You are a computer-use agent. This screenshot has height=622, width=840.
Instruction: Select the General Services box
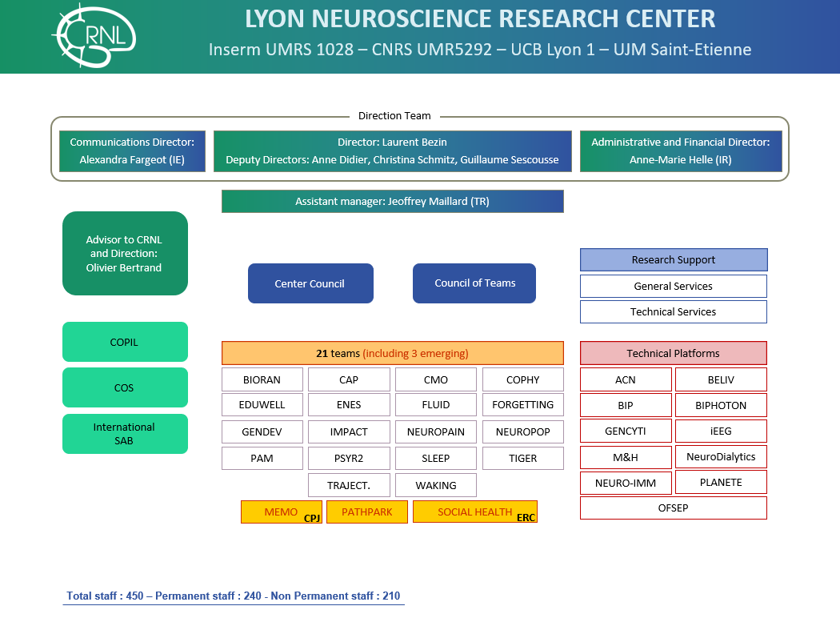point(674,286)
